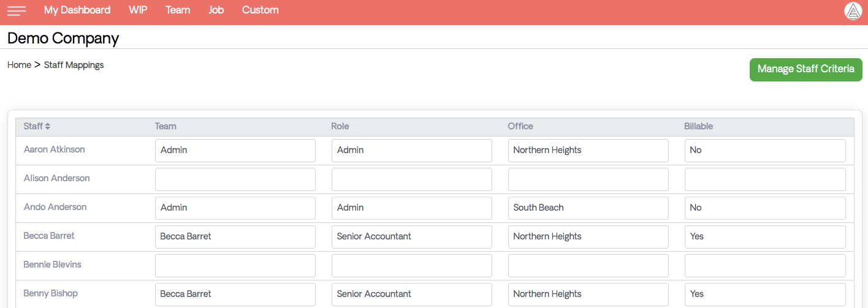Select empty Role field for Bennie Blevins
868x308 pixels.
(412, 266)
